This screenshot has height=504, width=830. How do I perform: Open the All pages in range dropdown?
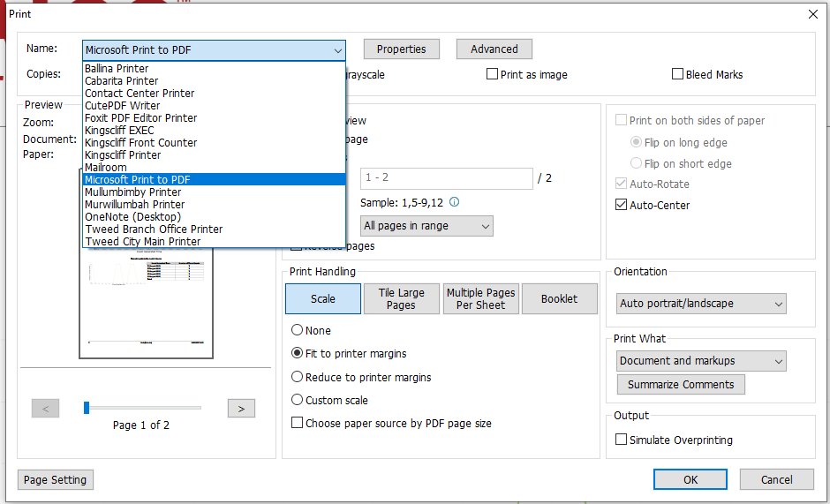pyautogui.click(x=426, y=226)
